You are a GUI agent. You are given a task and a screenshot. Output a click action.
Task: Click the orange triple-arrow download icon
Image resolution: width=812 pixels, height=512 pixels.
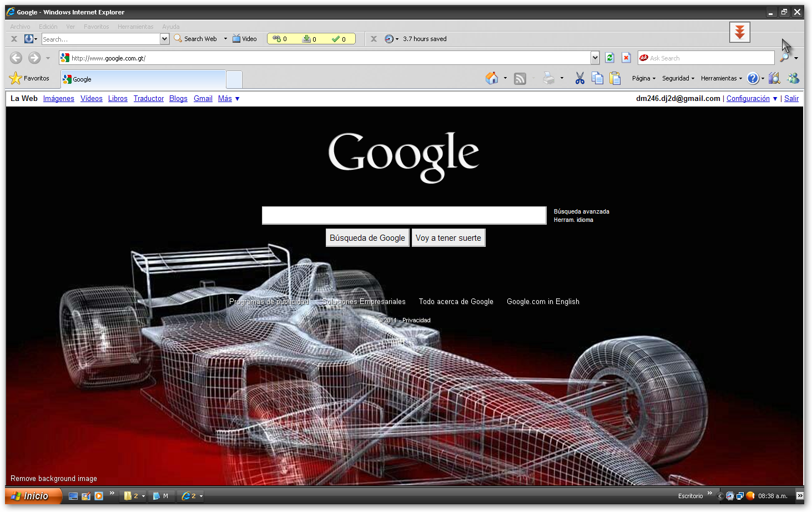[x=740, y=32]
